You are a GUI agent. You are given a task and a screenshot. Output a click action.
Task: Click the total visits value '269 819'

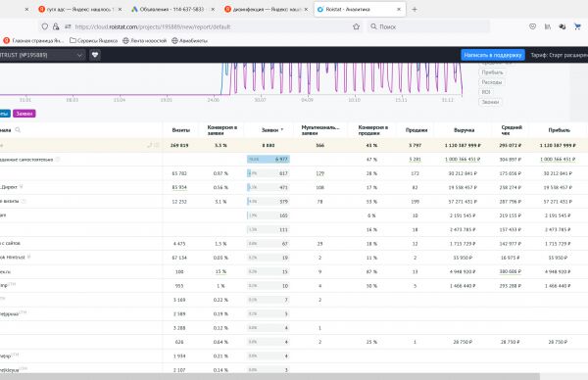pos(179,145)
